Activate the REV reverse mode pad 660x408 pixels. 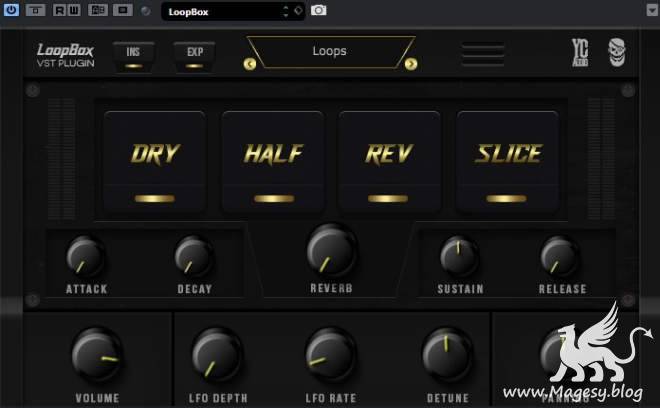[389, 160]
